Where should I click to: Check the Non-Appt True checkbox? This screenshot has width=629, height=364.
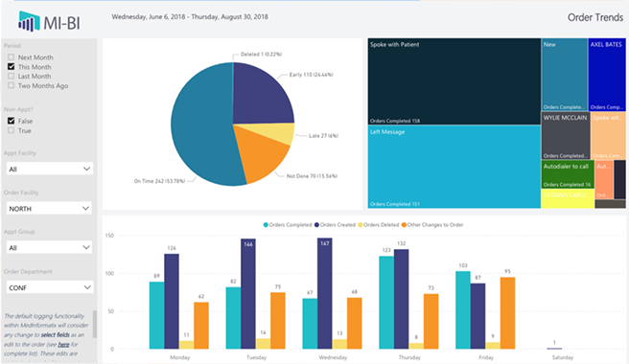[12, 130]
